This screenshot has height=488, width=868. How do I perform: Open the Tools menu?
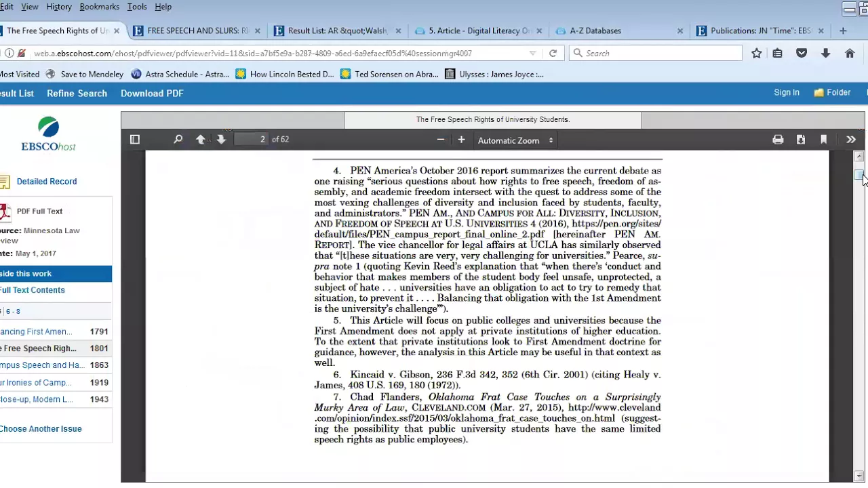click(x=137, y=7)
